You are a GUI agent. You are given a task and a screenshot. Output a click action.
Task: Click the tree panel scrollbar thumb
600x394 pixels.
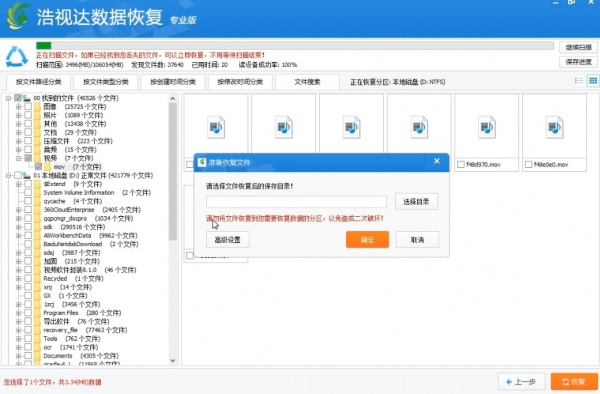[173, 171]
